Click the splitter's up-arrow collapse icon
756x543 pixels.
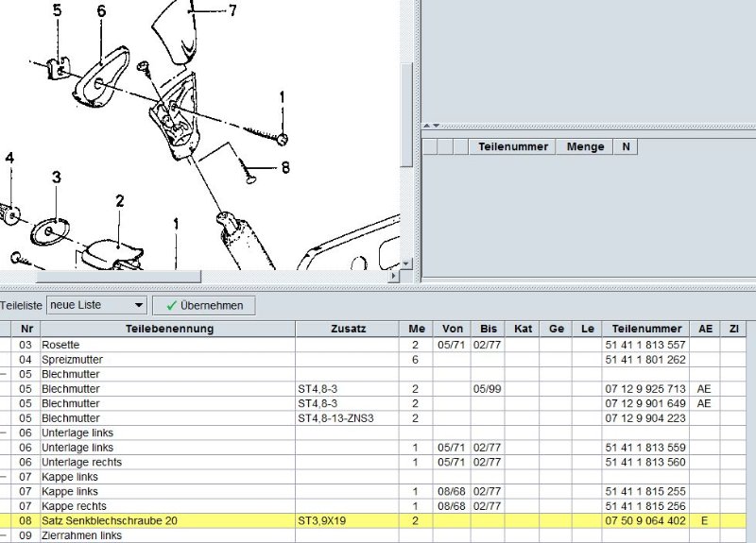click(426, 125)
